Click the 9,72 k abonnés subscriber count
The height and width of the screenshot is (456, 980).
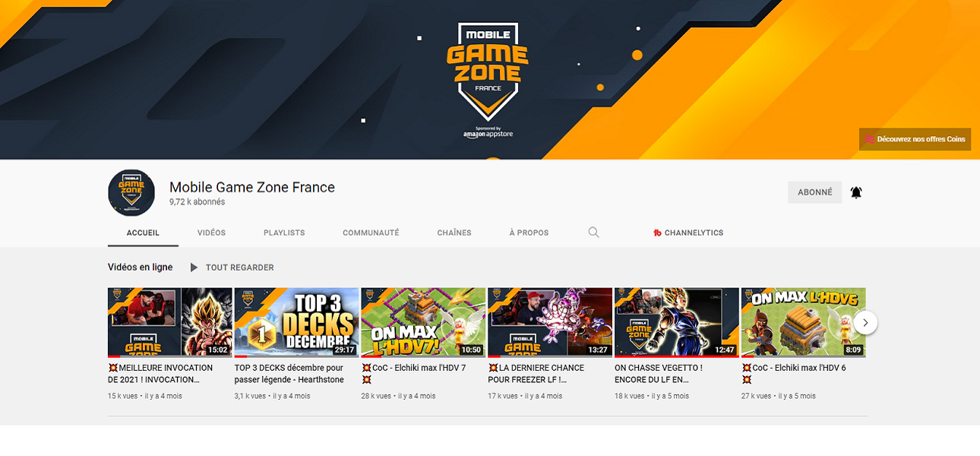pos(197,202)
